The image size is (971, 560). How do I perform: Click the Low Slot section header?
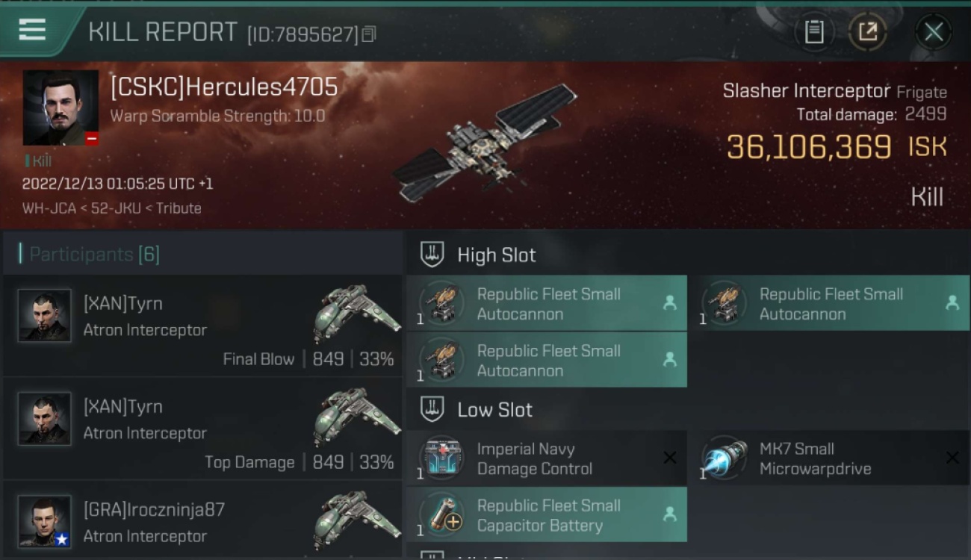[x=494, y=410]
